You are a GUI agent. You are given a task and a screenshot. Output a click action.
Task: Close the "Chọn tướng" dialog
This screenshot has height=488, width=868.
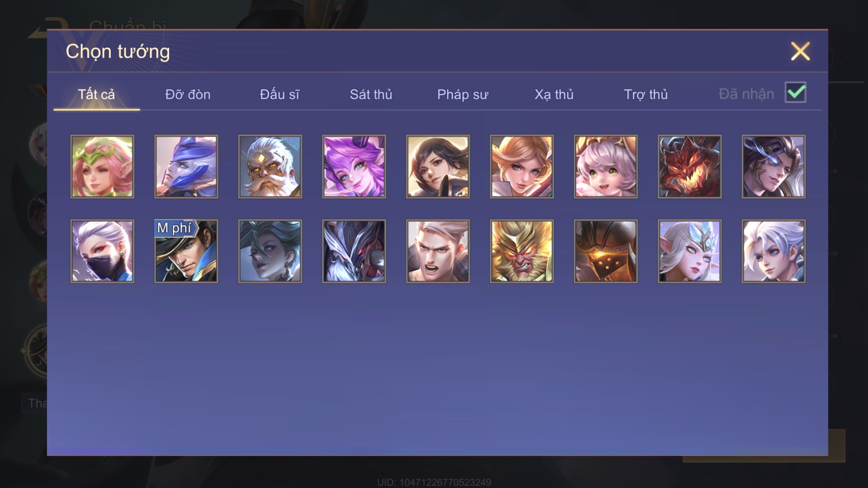[x=800, y=51]
